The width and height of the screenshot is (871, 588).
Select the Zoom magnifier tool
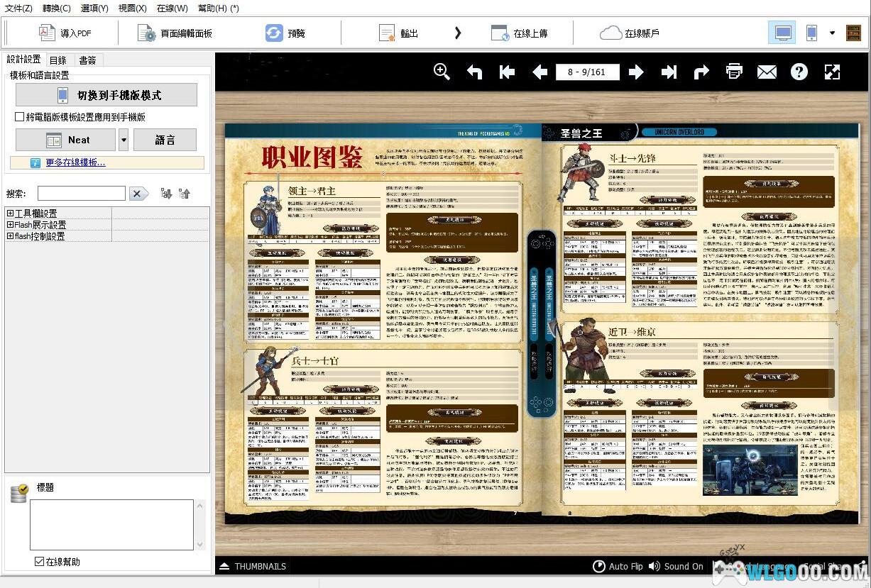coord(442,71)
